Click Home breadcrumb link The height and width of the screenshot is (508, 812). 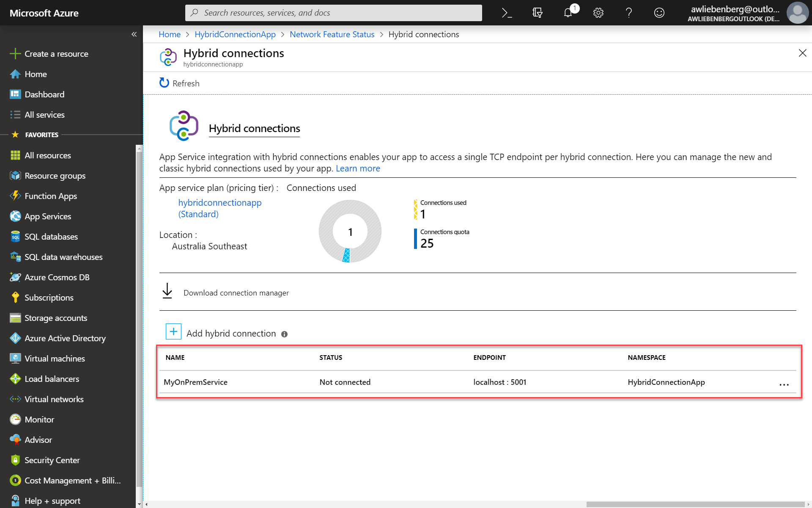[x=170, y=34]
